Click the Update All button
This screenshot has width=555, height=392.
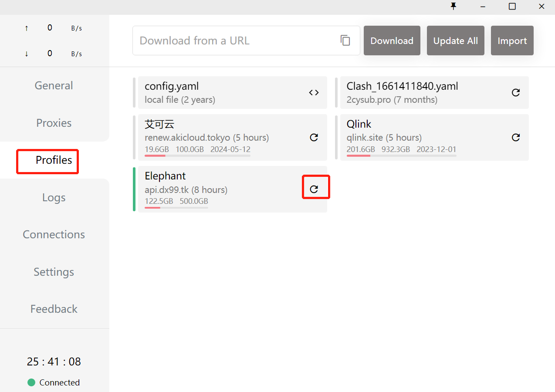455,41
